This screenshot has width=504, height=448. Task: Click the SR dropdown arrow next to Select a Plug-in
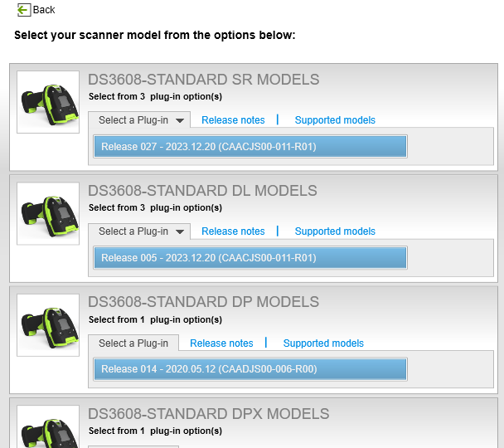180,120
